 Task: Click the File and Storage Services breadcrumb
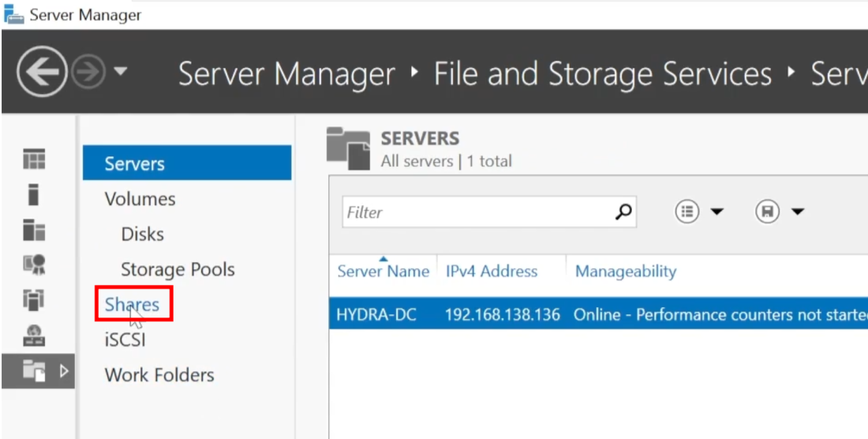click(x=602, y=74)
